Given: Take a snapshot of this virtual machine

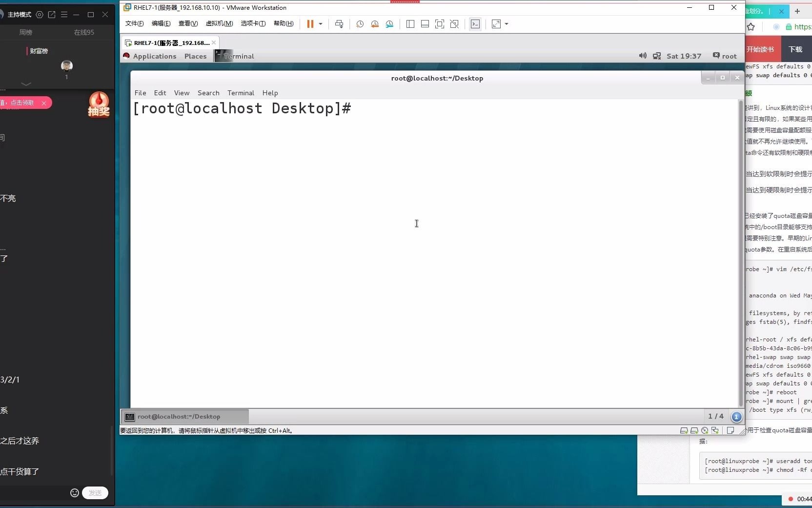Looking at the screenshot, I should (x=360, y=24).
